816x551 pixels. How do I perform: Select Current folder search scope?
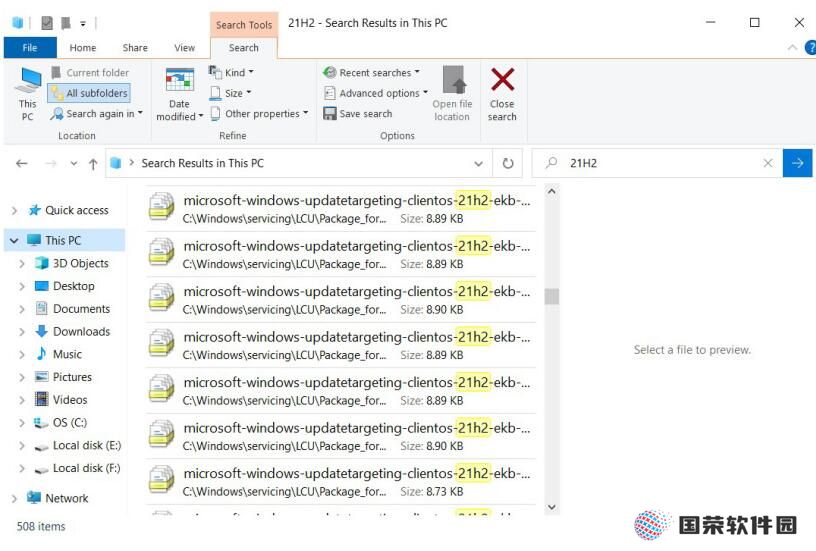coord(90,73)
